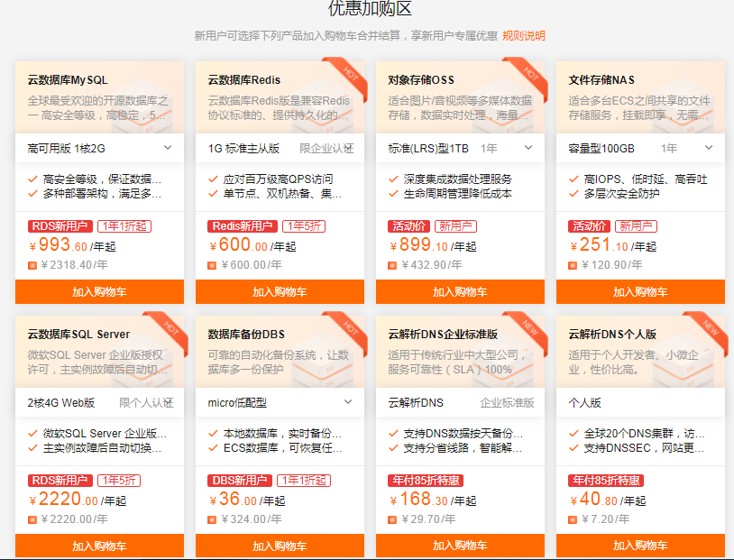Click the small price icon beside ¥2220.00/年
This screenshot has height=560, width=734.
(32, 519)
